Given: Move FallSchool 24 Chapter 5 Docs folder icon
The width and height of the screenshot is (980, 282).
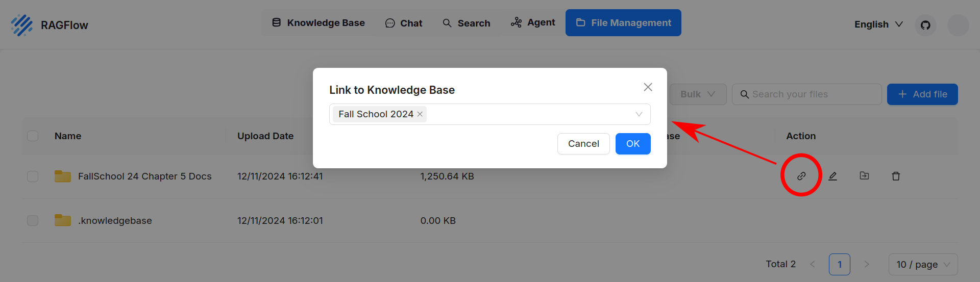Looking at the screenshot, I should pyautogui.click(x=864, y=175).
